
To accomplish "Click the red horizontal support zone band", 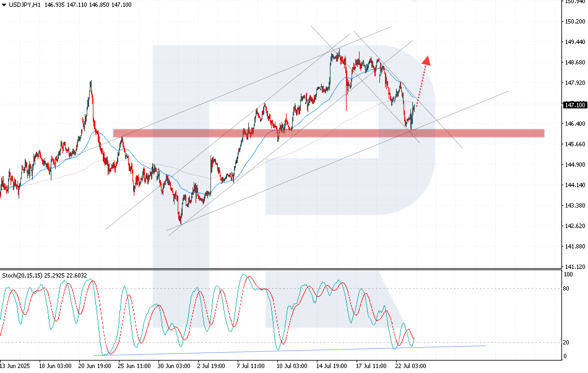I will click(x=329, y=133).
